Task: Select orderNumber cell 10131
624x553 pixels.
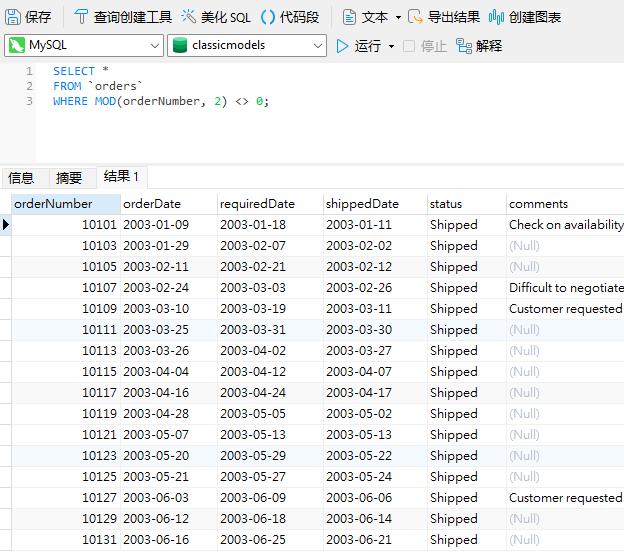Action: click(66, 540)
